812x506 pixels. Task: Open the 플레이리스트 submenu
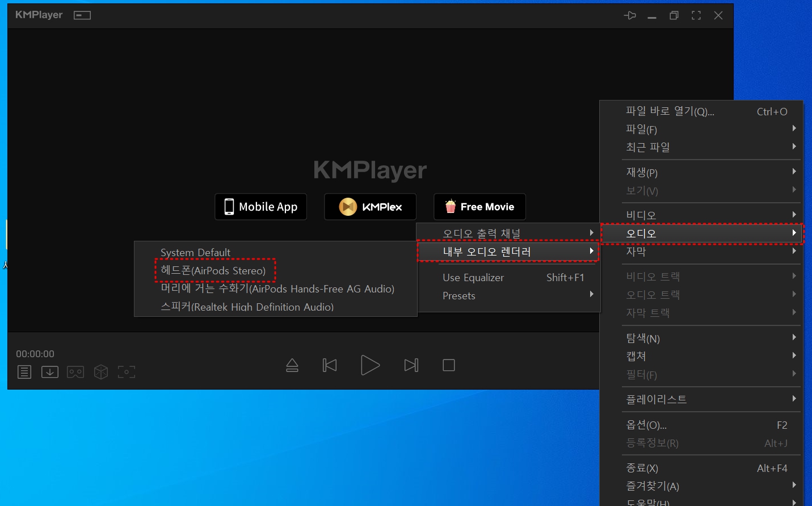[701, 399]
